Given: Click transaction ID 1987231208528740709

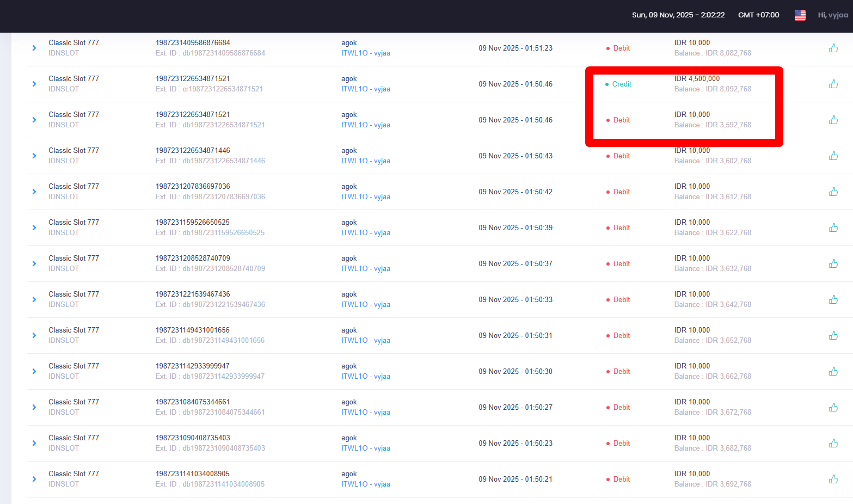Looking at the screenshot, I should pyautogui.click(x=193, y=258).
